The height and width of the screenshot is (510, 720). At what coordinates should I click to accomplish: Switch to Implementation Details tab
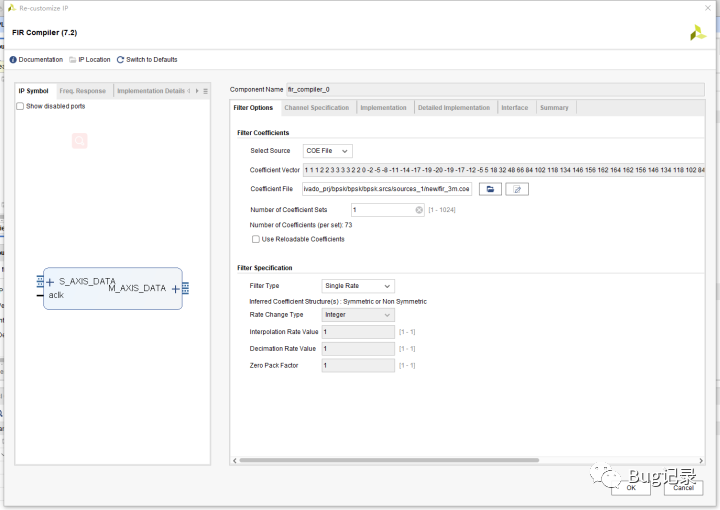(151, 91)
